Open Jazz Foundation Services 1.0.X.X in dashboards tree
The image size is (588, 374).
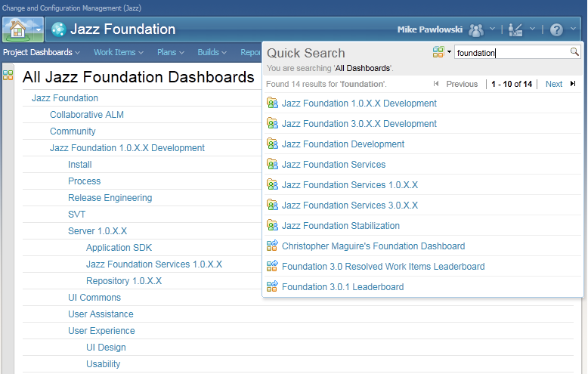[154, 264]
